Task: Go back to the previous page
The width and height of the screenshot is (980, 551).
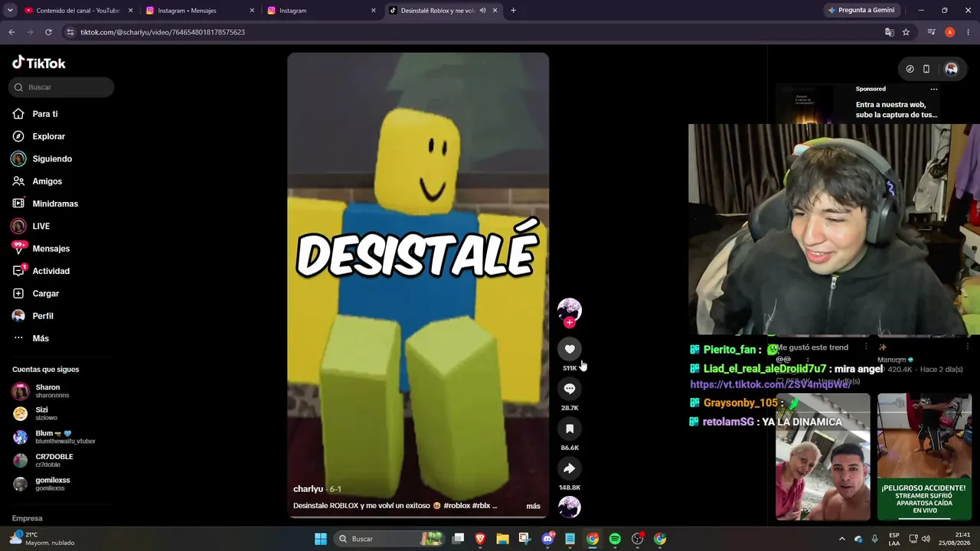Action: pos(11,32)
